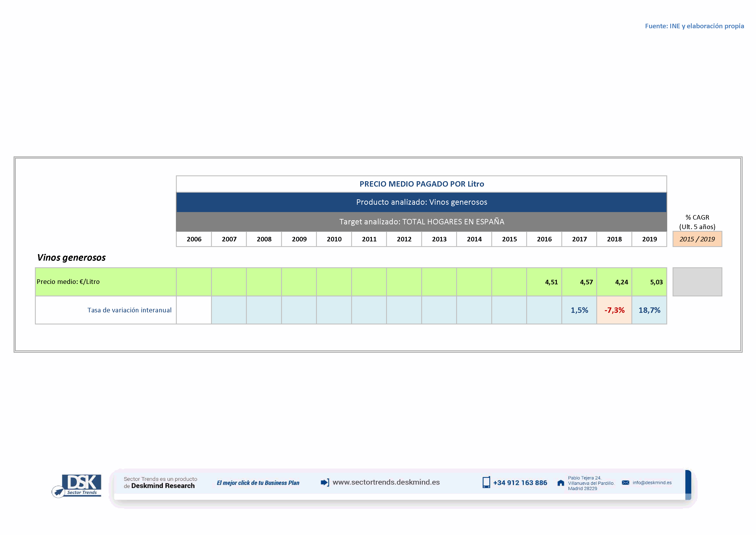
Task: Select the 2006 year column header
Action: click(194, 239)
